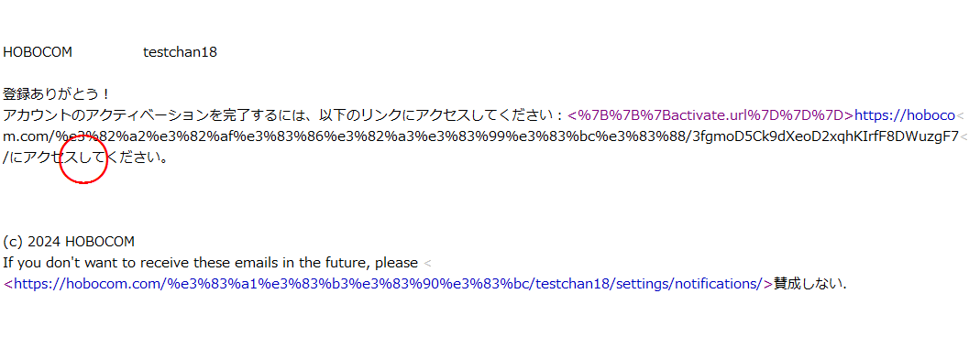
Task: Click the gray wrap marker after "please"
Action: (427, 264)
